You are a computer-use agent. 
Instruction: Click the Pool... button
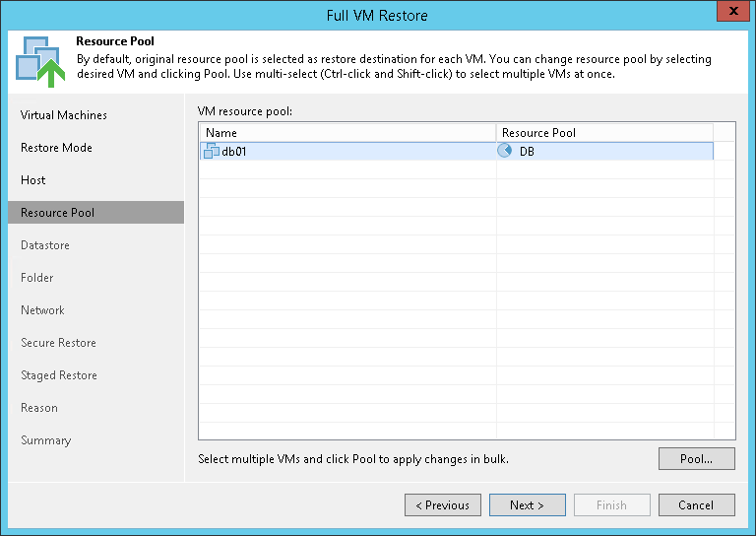click(696, 459)
